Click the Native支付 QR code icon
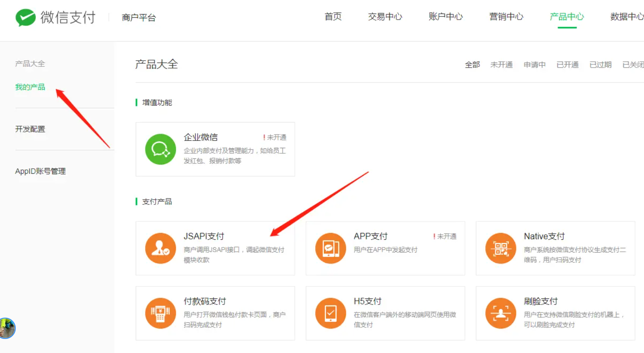Viewport: 644px width, 353px height. [501, 248]
